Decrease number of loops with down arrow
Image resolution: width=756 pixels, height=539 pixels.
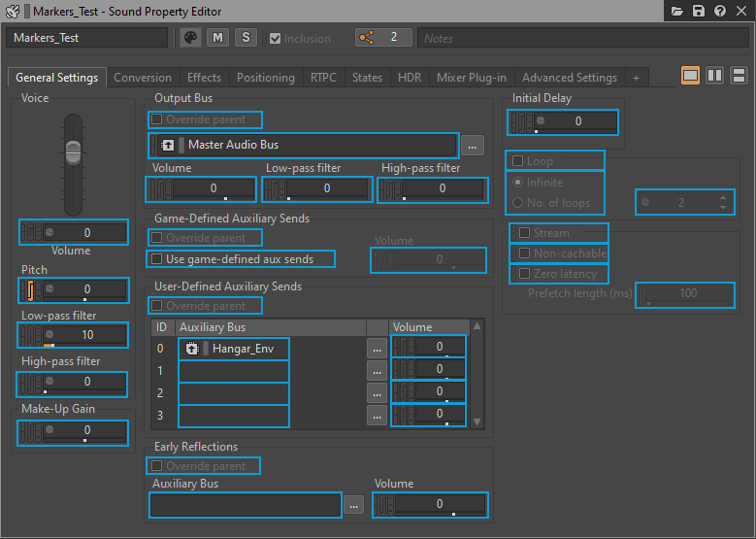click(723, 207)
